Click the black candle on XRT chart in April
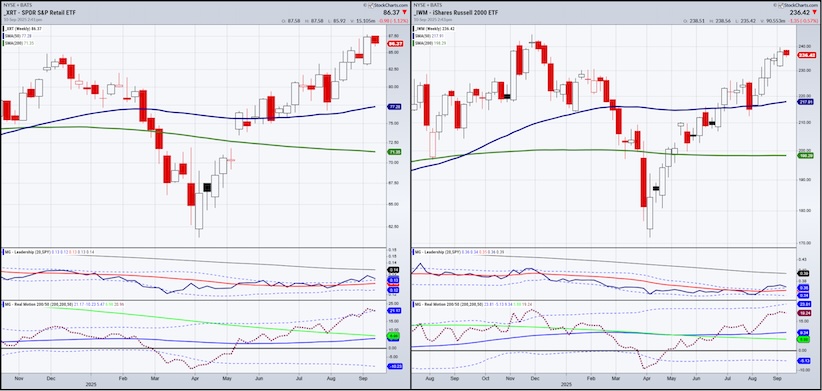This screenshot has width=822, height=391. click(x=207, y=187)
